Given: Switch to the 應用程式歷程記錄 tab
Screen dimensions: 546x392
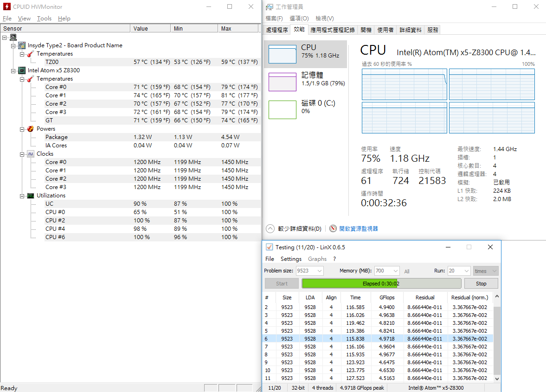Looking at the screenshot, I should tap(333, 30).
